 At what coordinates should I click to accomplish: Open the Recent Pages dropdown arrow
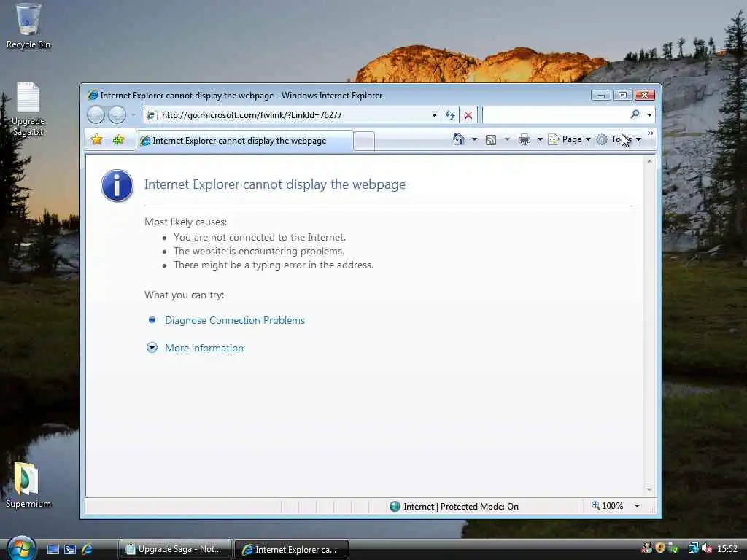click(x=134, y=114)
